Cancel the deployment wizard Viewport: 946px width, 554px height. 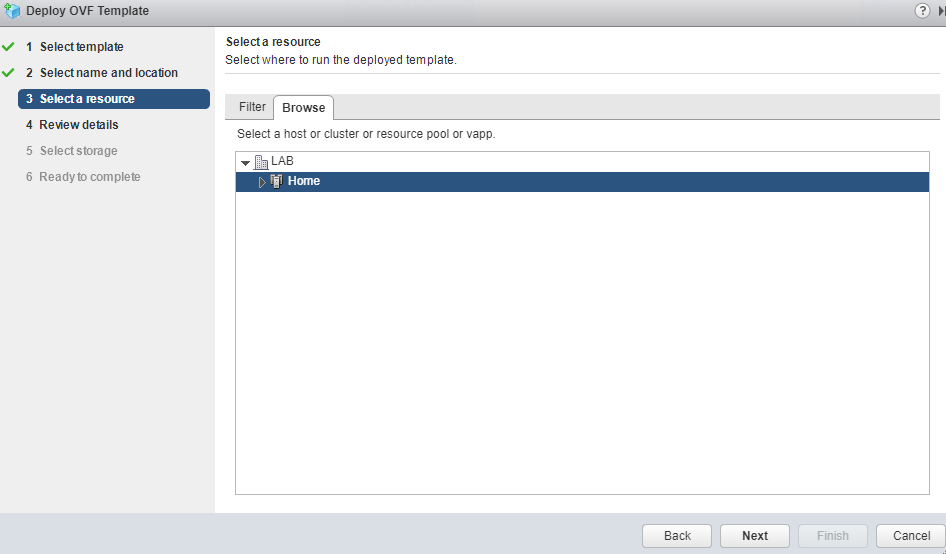[911, 536]
